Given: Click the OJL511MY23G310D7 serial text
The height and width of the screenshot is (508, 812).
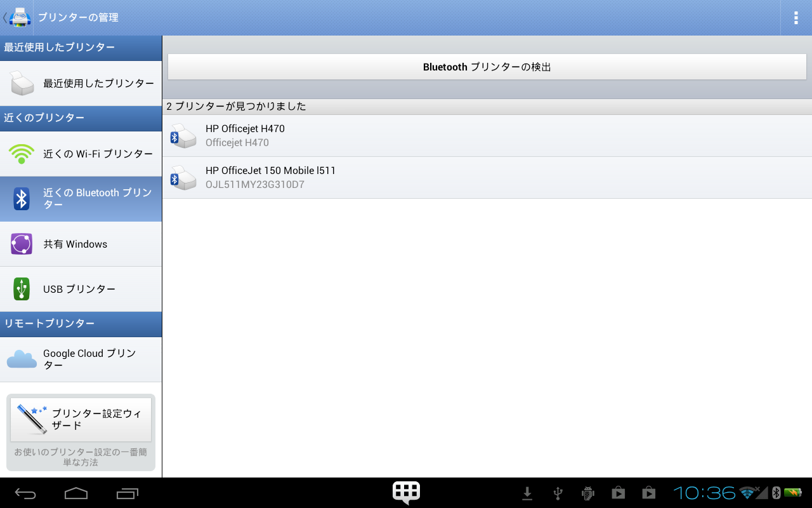Looking at the screenshot, I should (x=255, y=185).
